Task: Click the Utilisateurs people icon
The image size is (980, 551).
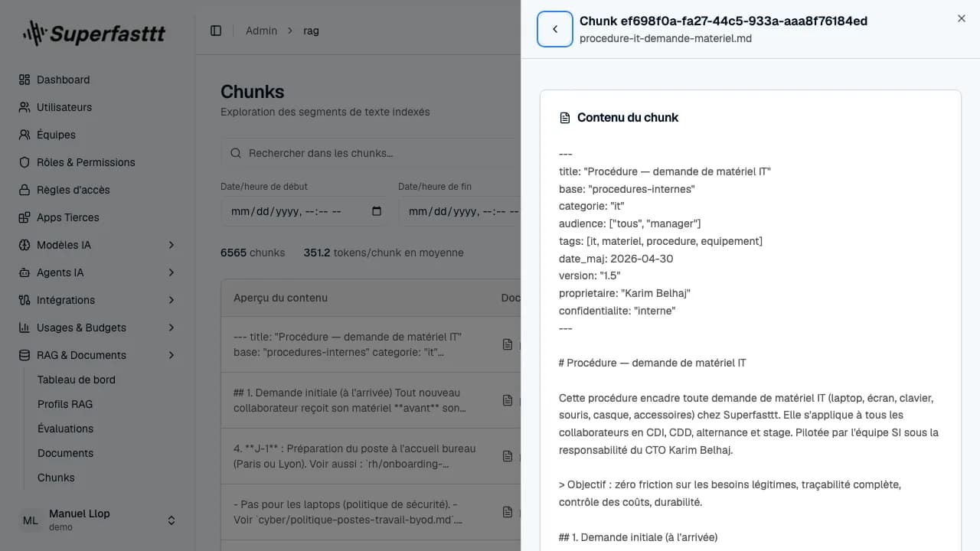Action: [24, 107]
